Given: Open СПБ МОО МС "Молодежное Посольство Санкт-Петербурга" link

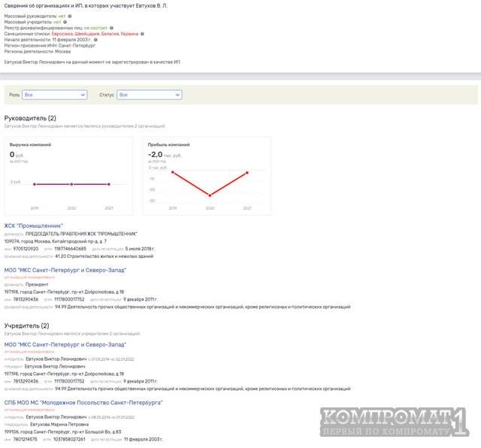Looking at the screenshot, I should [x=83, y=403].
